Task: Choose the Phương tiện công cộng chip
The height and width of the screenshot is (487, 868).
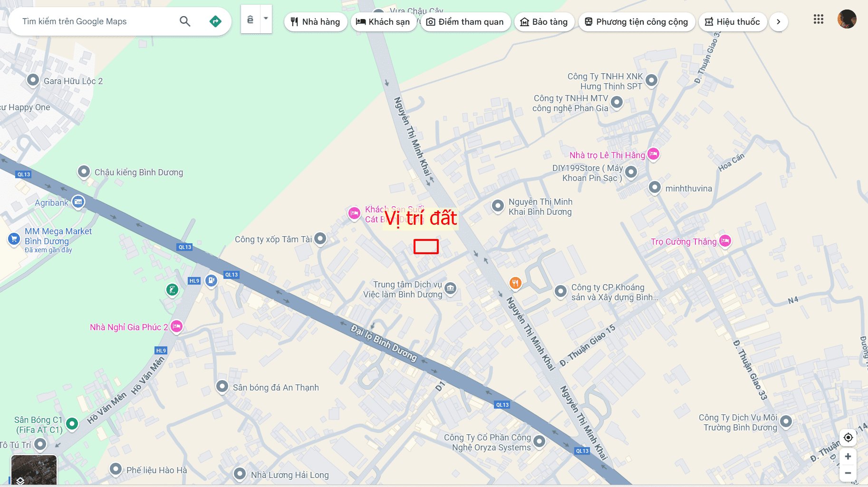Action: (637, 22)
